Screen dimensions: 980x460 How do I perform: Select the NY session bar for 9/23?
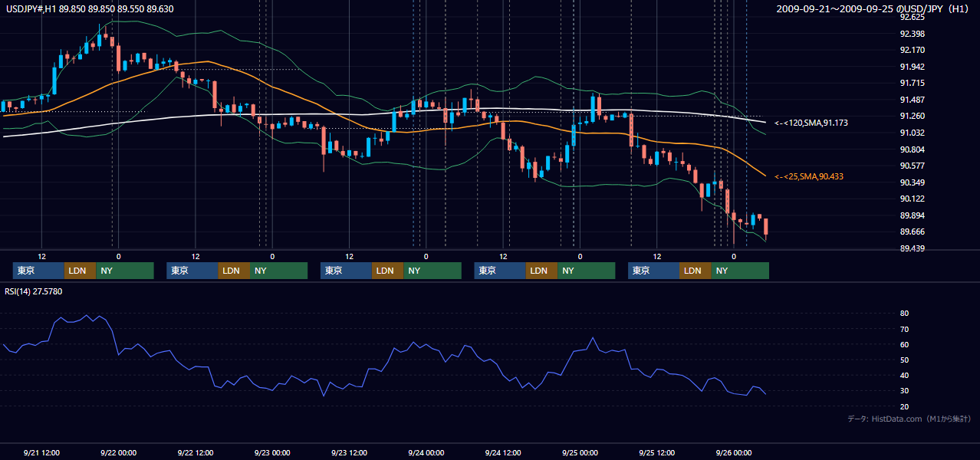(x=432, y=271)
